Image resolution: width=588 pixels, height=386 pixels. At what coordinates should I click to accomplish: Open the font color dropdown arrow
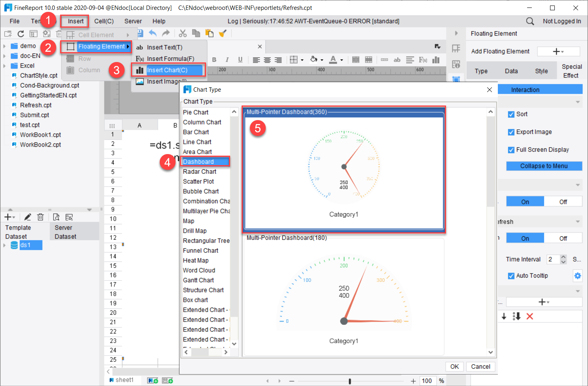coord(342,60)
